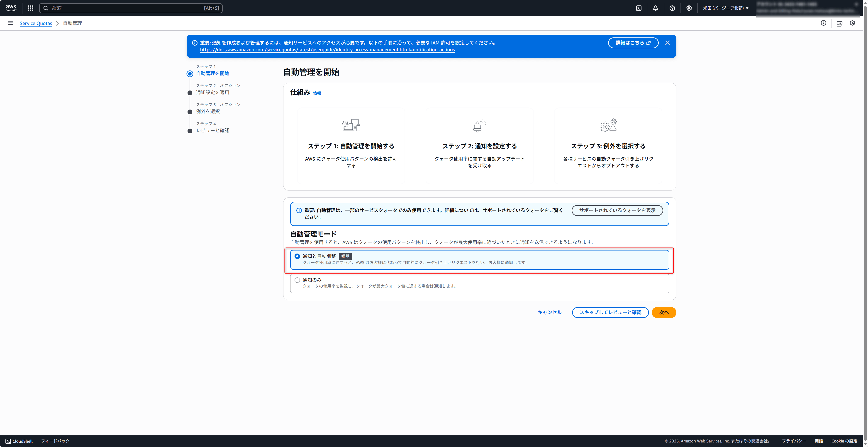Select the 通知のみ radio option
This screenshot has width=868, height=447.
[x=297, y=280]
